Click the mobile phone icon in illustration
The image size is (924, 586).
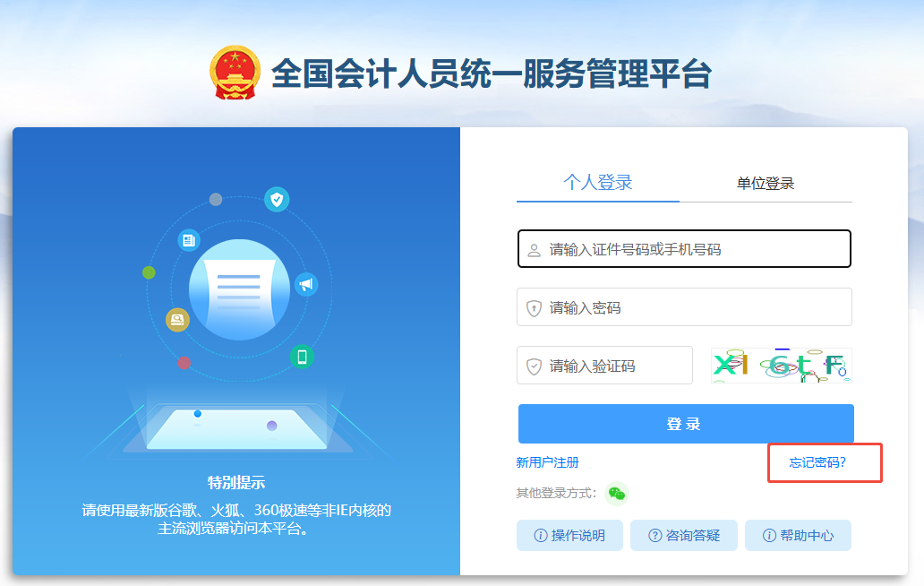coord(302,357)
